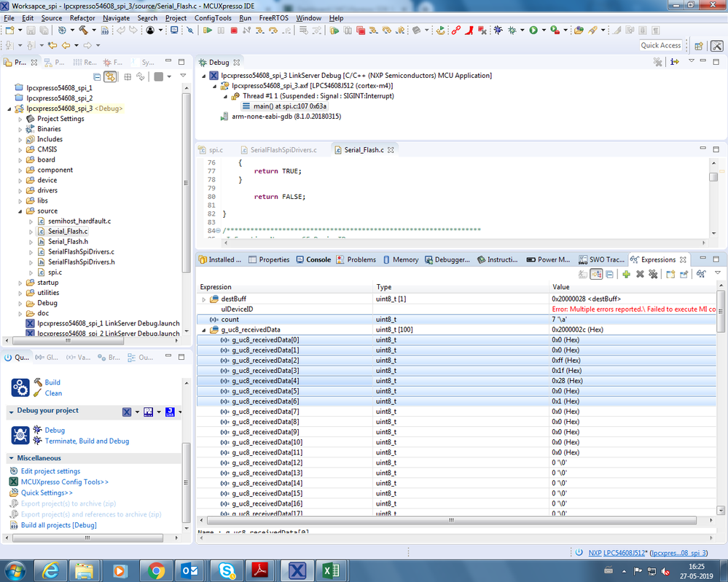Select main() at spi.c:107 stack frame

pyautogui.click(x=290, y=106)
